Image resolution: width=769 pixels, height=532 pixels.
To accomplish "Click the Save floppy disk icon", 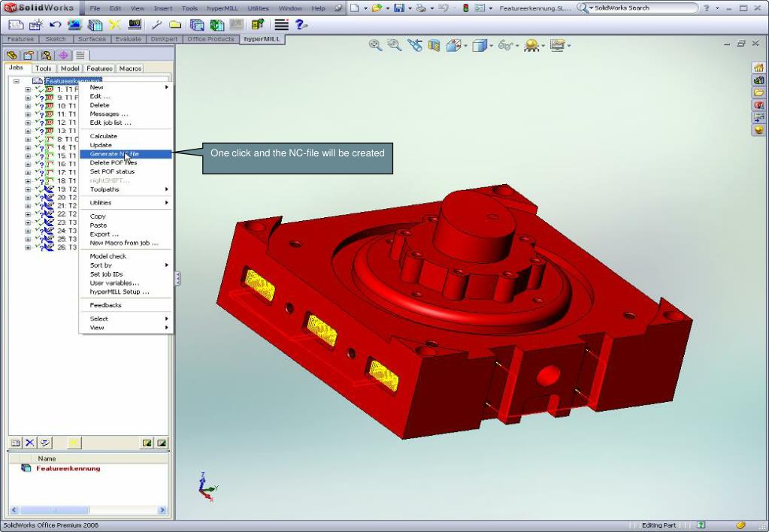I will (x=399, y=8).
